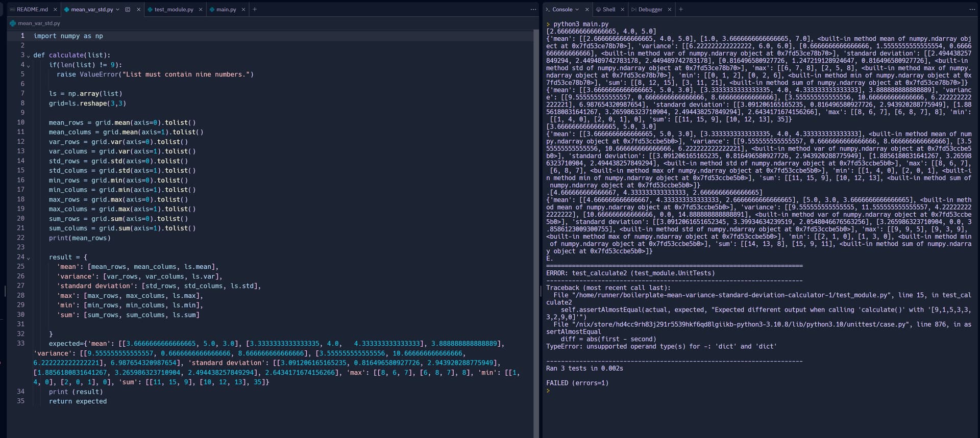Click 'raise ValueError' line in editor

coord(155,74)
